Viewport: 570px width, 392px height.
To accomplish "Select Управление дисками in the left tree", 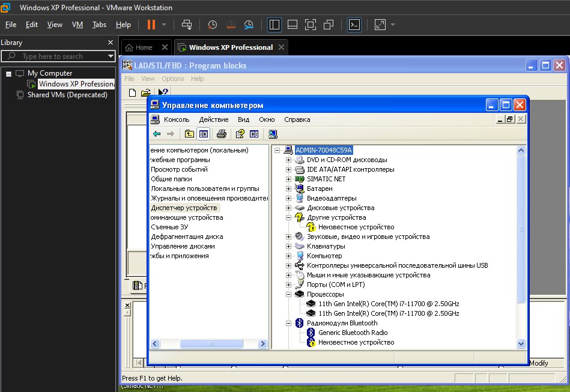I will (183, 246).
